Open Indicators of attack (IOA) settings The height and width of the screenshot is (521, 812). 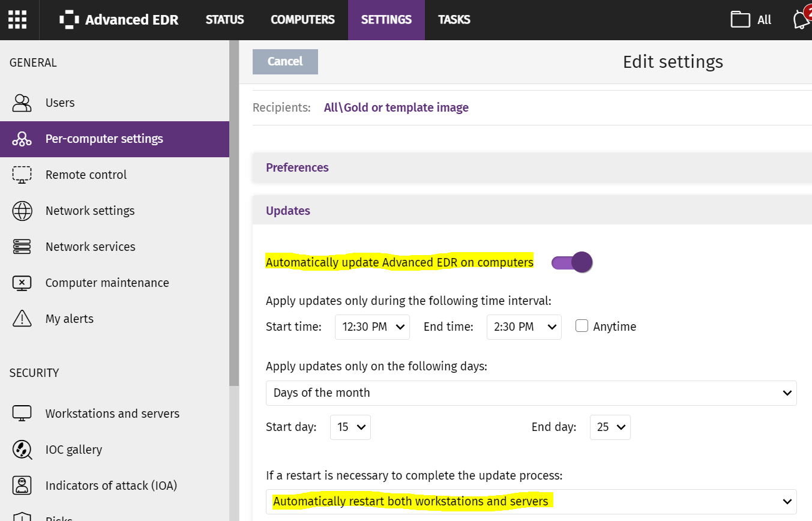tap(115, 486)
